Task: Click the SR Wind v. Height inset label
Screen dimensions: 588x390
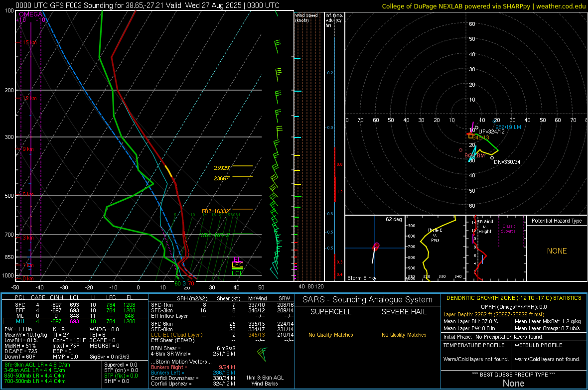Action: (485, 227)
